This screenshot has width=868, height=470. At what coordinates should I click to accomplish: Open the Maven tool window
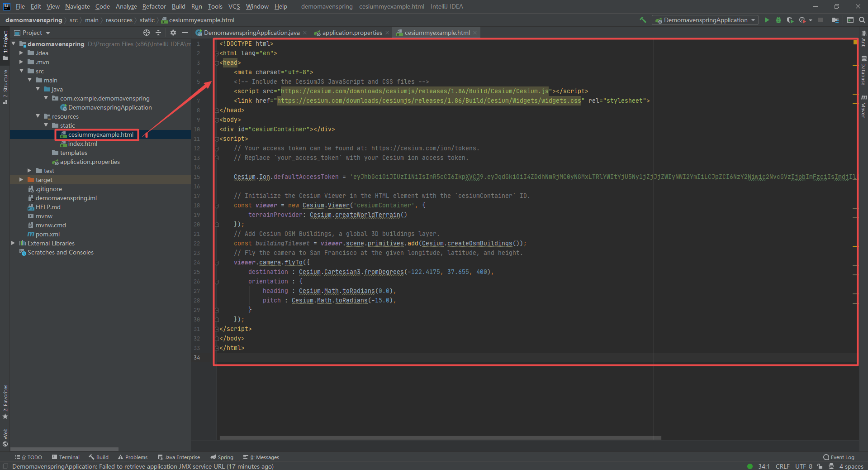pos(863,107)
